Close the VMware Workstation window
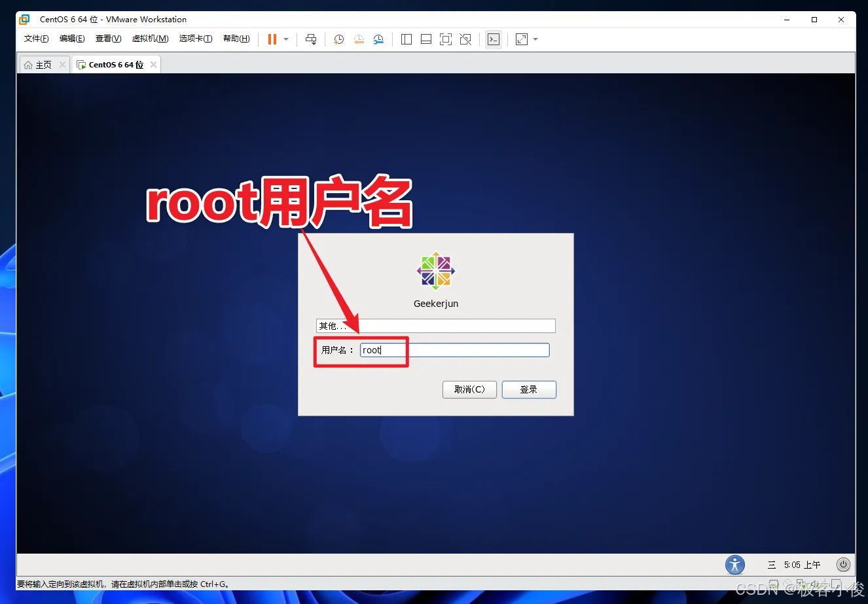 click(841, 20)
